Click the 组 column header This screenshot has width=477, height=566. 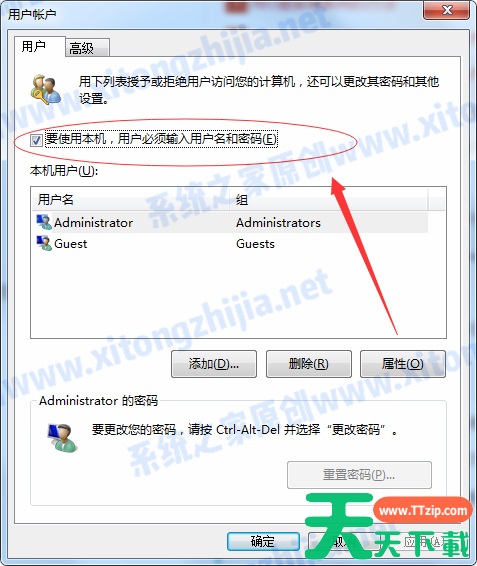tap(329, 199)
